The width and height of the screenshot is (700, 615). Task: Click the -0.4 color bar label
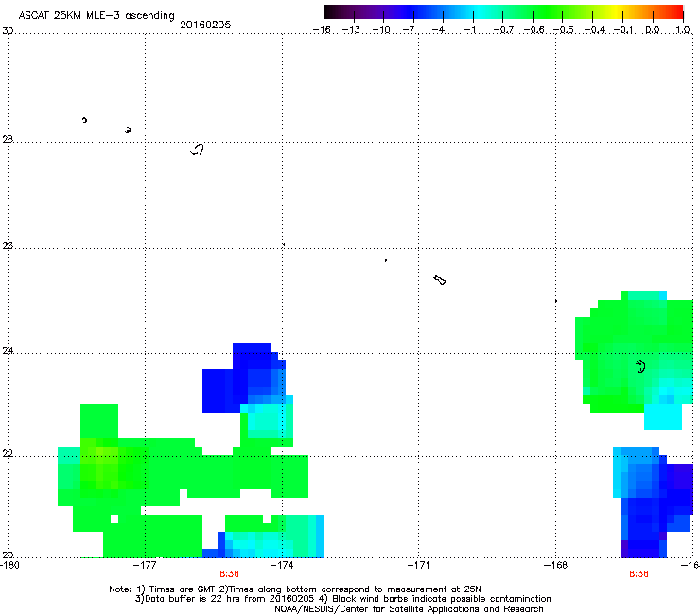pos(595,30)
